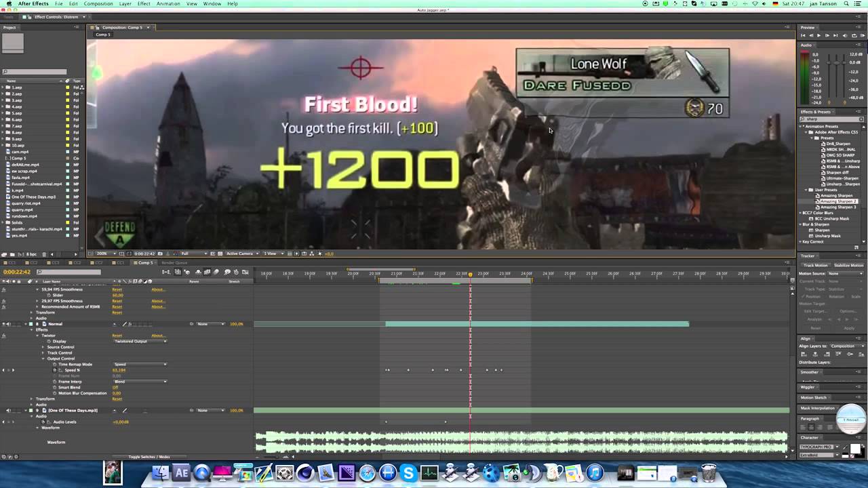
Task: Open the Normal layer Parent dropdown
Action: point(212,324)
